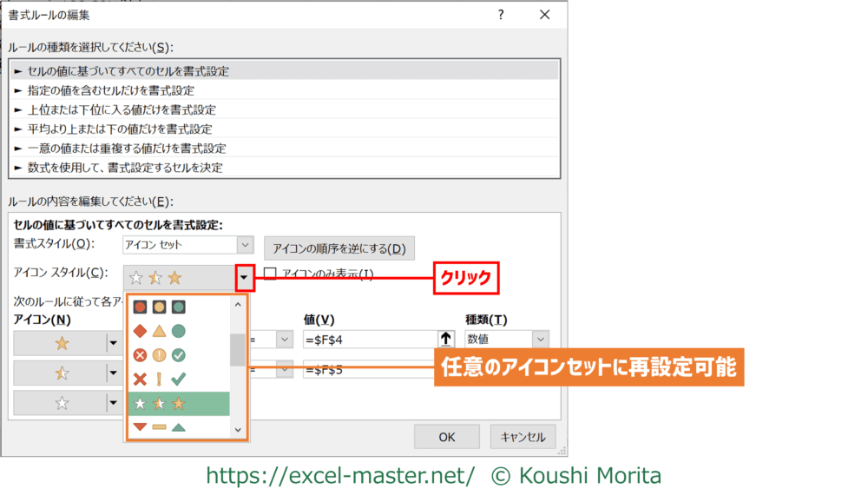This screenshot has width=868, height=489.
Task: Select rule type セルの値に基づいてすべてのセルを書式設定
Action: (x=122, y=71)
